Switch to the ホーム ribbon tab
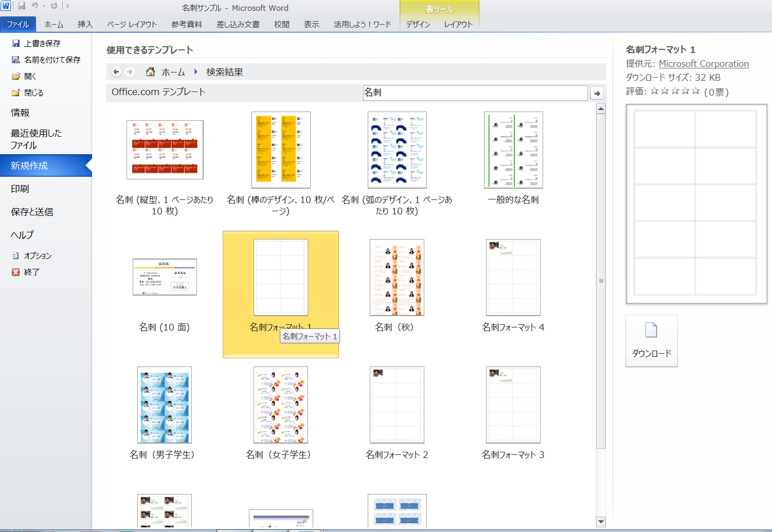The height and width of the screenshot is (532, 772). coord(54,24)
